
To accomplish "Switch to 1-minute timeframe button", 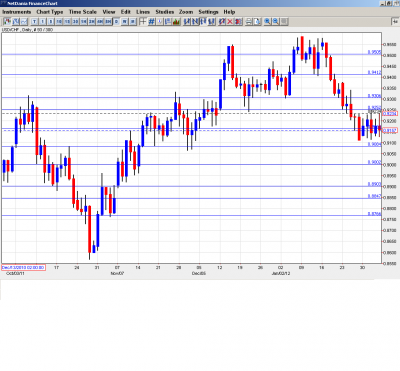I will pos(43,22).
